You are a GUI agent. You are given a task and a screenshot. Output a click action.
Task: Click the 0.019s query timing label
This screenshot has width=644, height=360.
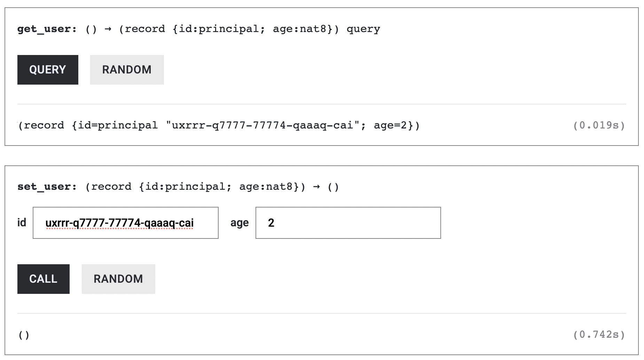599,125
